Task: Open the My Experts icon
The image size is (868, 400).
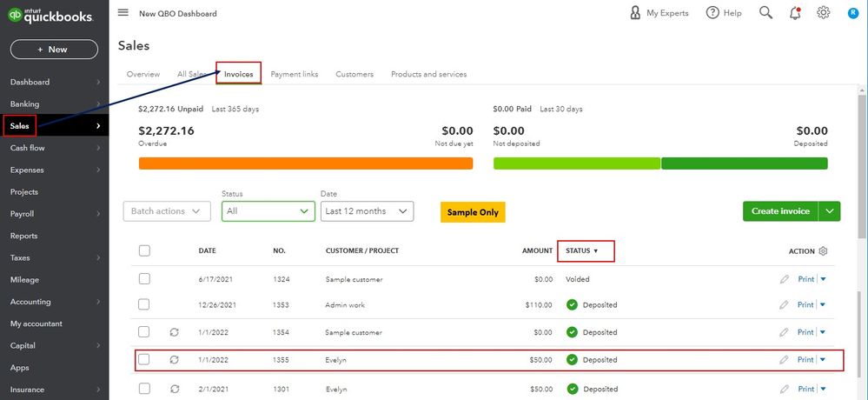Action: tap(635, 13)
